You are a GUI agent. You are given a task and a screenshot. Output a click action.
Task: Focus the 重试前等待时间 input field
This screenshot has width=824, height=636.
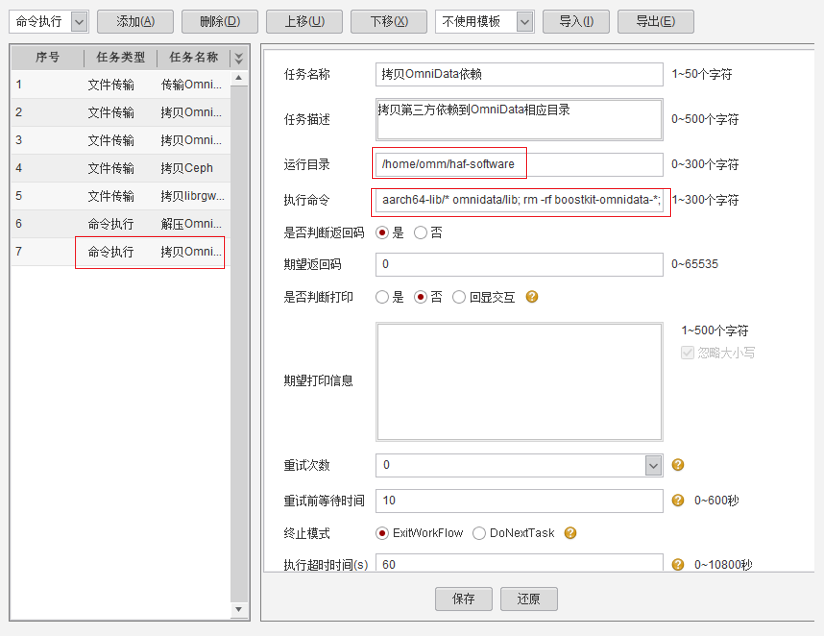click(x=519, y=501)
